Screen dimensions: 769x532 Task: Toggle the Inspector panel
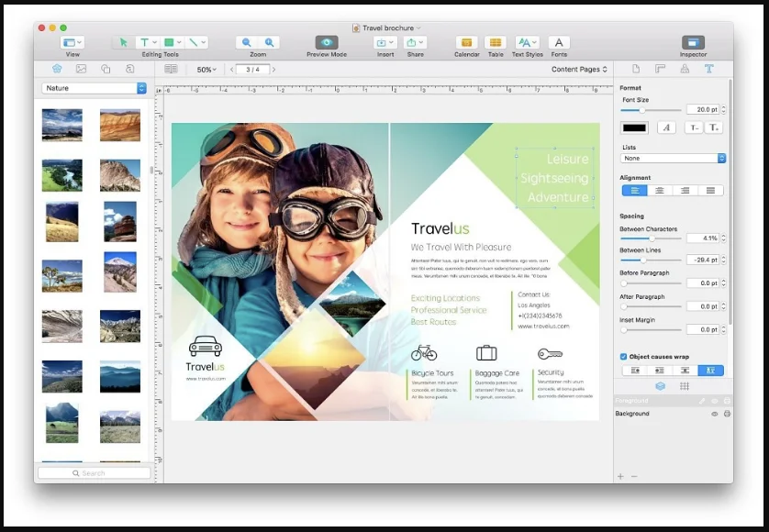coord(693,43)
